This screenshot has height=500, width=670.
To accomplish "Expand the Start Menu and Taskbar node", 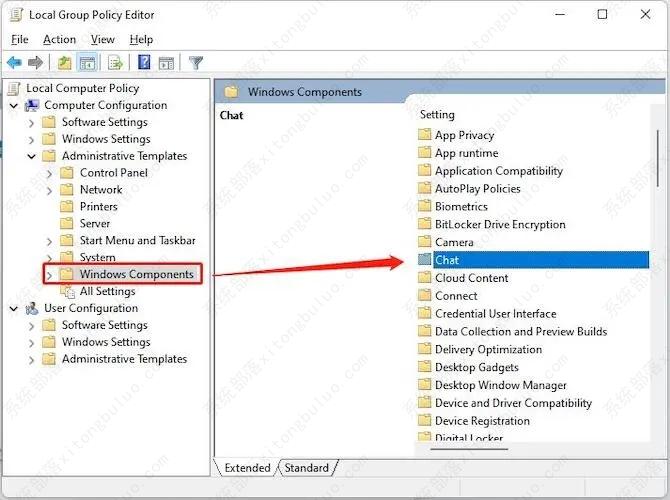I will coord(49,241).
